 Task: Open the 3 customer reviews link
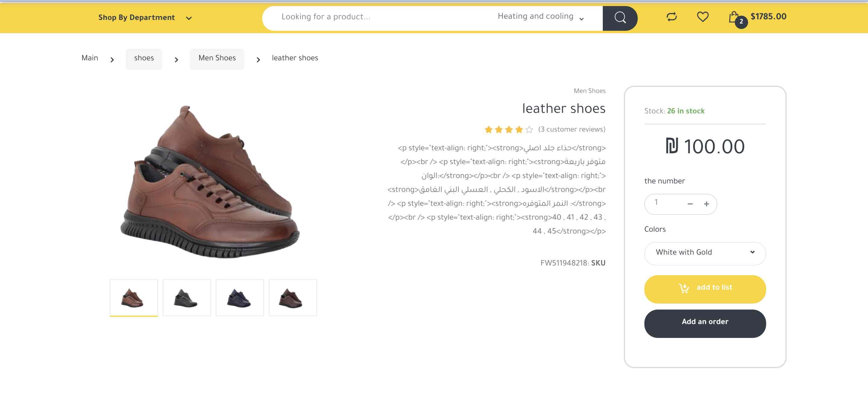pos(571,129)
